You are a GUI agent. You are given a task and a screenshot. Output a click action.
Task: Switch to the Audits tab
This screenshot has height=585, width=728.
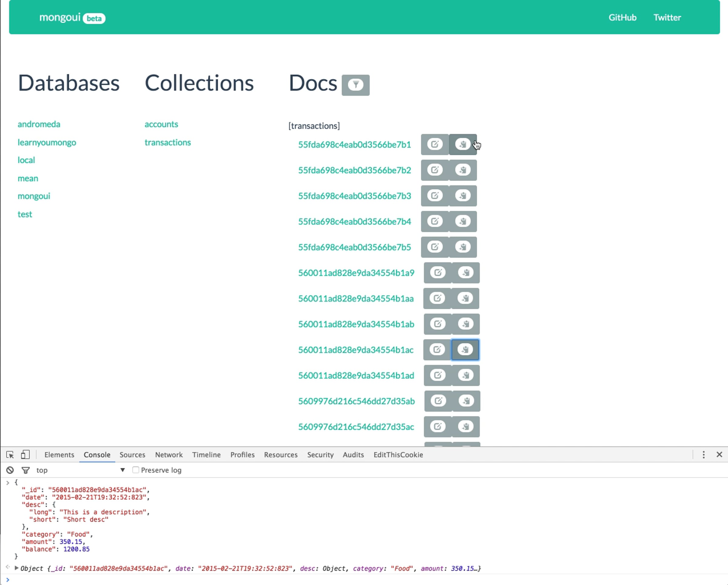click(353, 455)
